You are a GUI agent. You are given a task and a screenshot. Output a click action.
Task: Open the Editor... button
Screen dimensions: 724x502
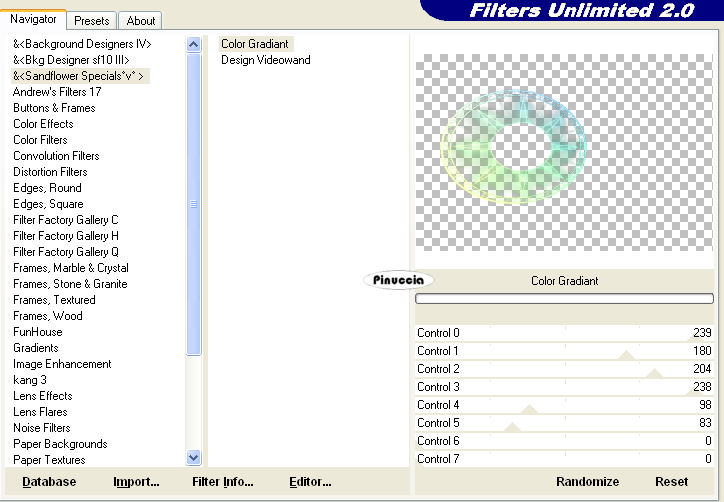tap(310, 482)
